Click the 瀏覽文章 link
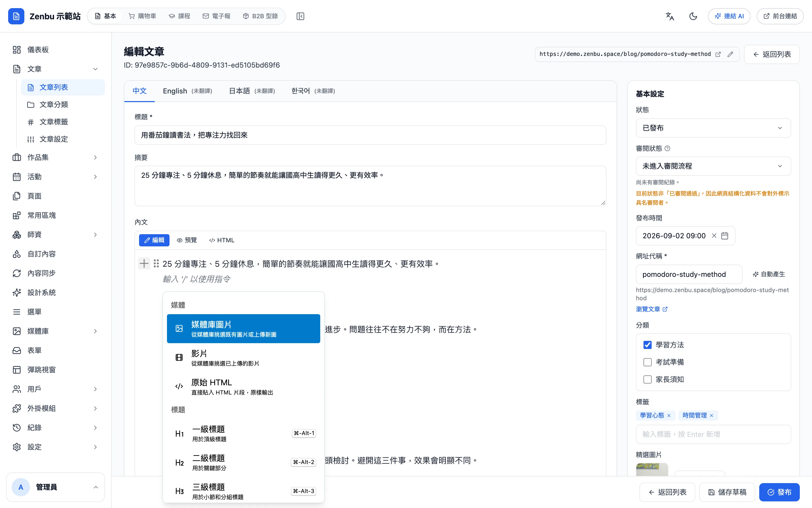The image size is (812, 508). (x=651, y=309)
